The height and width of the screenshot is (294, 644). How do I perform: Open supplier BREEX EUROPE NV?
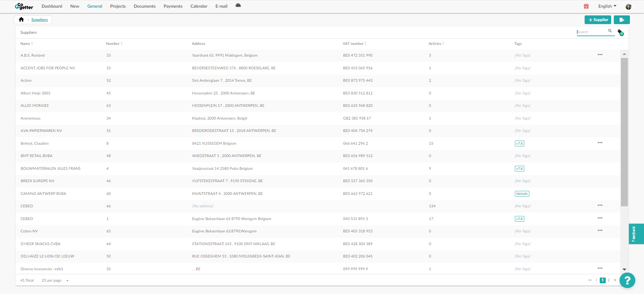37,181
